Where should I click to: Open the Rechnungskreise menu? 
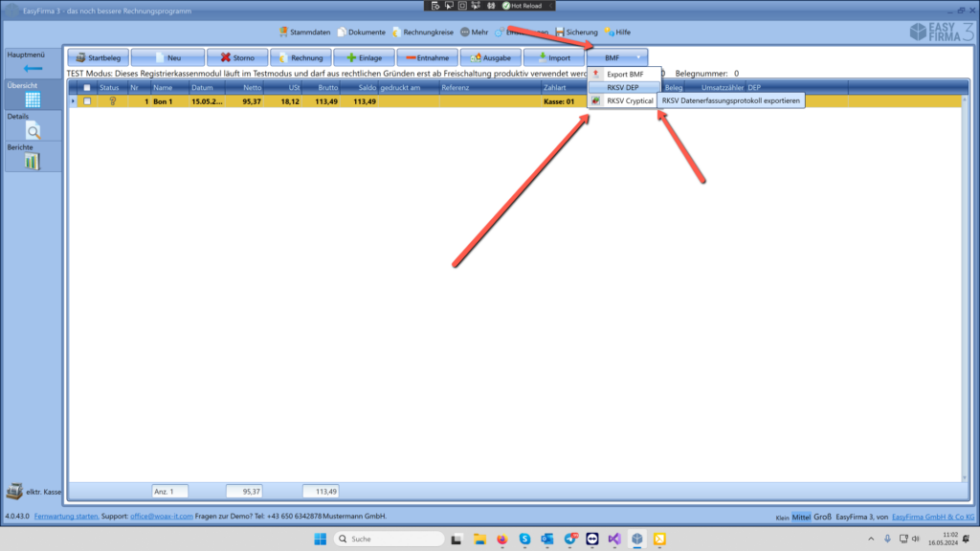point(423,32)
